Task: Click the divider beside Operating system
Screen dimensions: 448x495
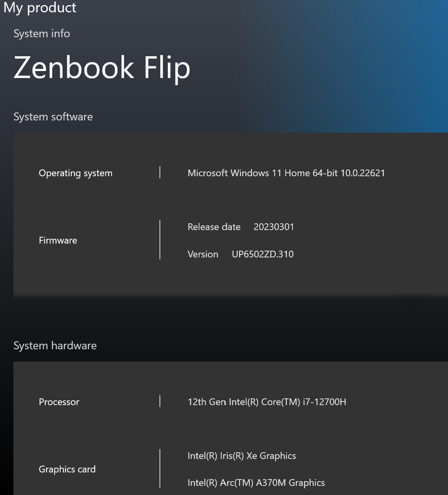Action: coord(160,172)
